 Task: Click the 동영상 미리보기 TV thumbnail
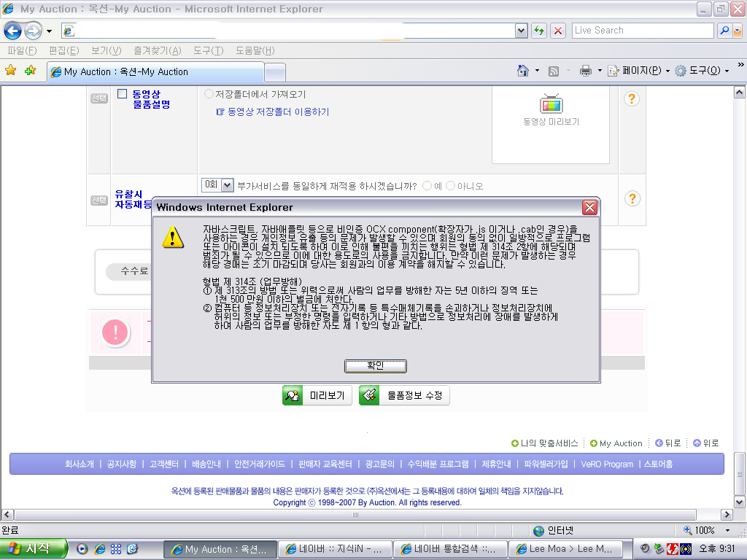pos(551,104)
